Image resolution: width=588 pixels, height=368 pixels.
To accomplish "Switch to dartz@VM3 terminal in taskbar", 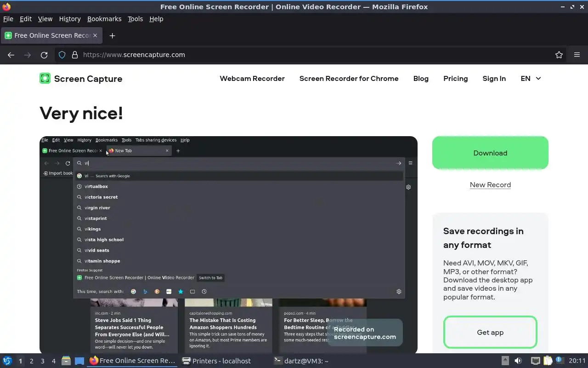I will tap(301, 361).
